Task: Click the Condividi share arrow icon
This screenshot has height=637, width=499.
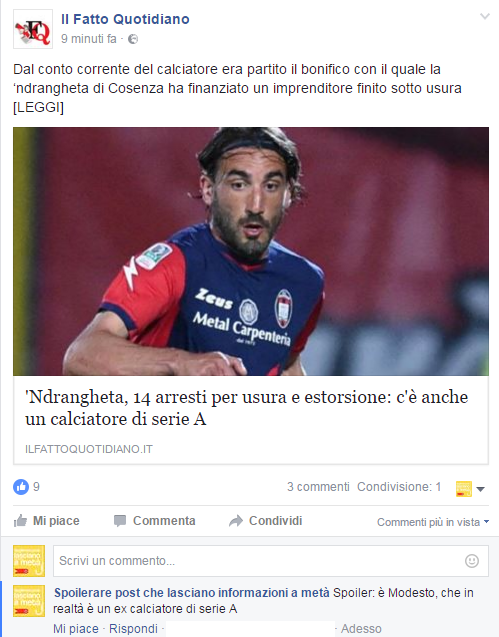Action: coord(236,521)
